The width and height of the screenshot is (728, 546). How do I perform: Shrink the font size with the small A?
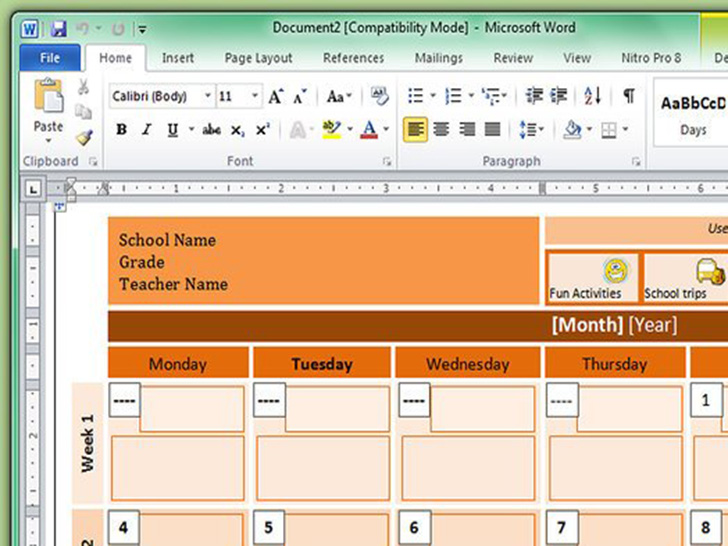(300, 96)
